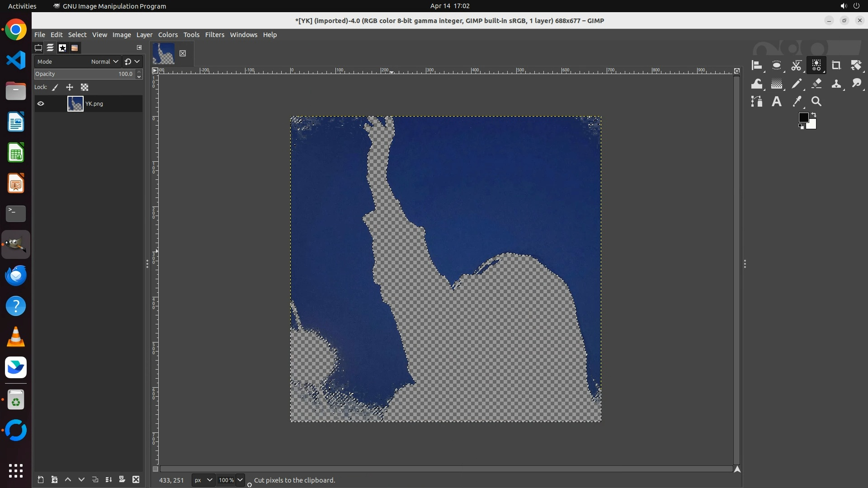Viewport: 868px width, 488px height.
Task: Toggle lock alpha channel checkerboard icon
Action: [85, 87]
